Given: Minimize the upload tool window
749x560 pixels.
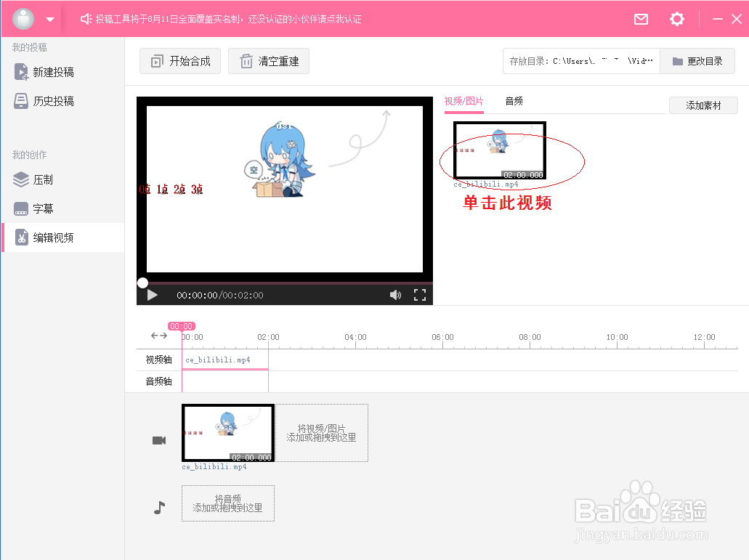Looking at the screenshot, I should (718, 19).
